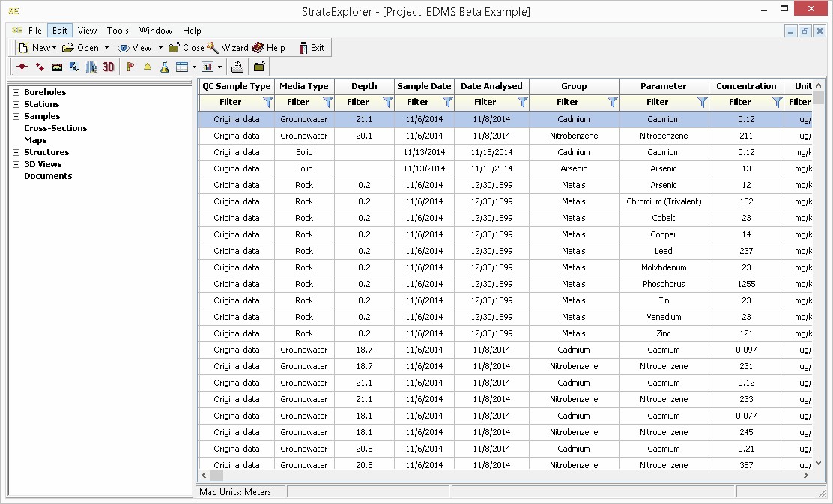The image size is (833, 504).
Task: Open filter funnel for Media Type column
Action: (x=327, y=102)
